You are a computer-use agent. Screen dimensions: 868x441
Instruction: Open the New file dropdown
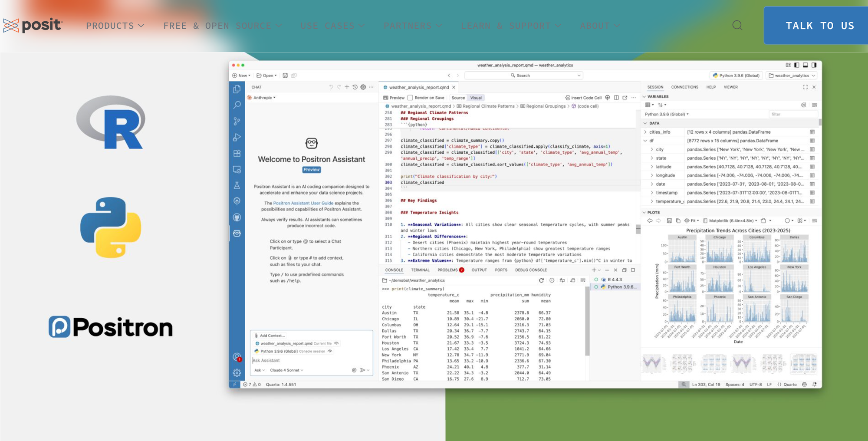[x=241, y=76]
